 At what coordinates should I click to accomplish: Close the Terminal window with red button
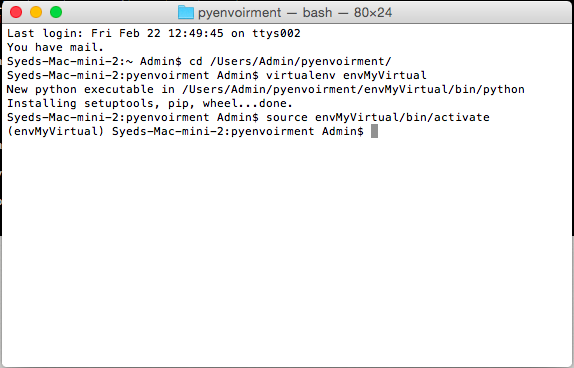pyautogui.click(x=16, y=12)
